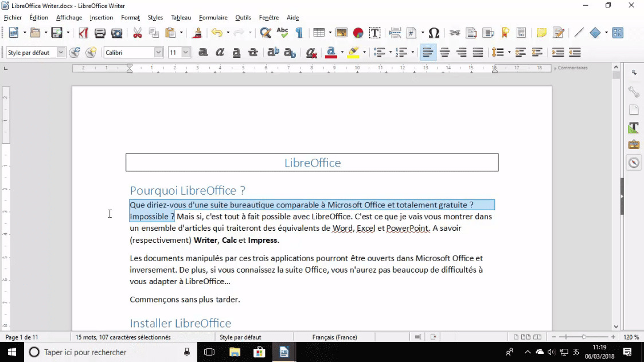Toggle Underline formatting
644x362 pixels.
236,53
